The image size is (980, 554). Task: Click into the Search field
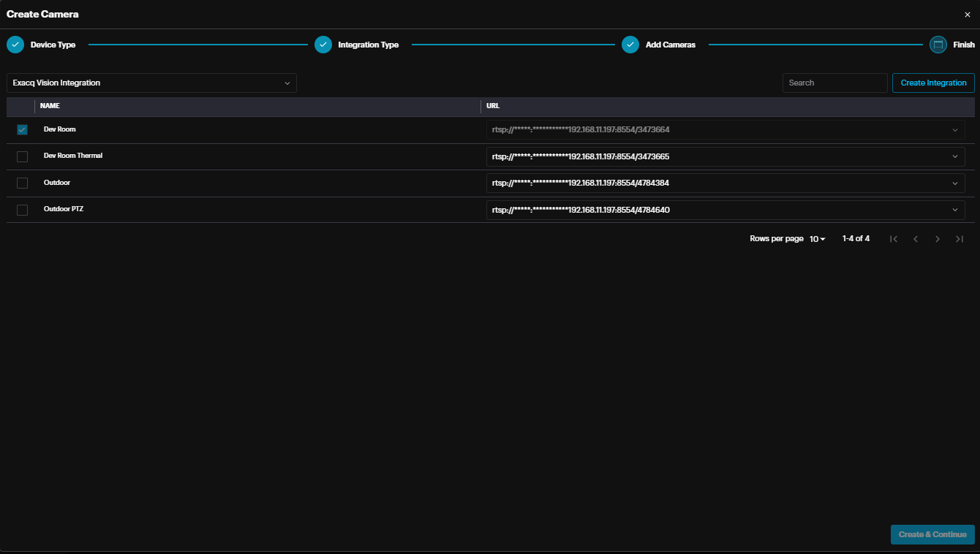click(x=834, y=83)
